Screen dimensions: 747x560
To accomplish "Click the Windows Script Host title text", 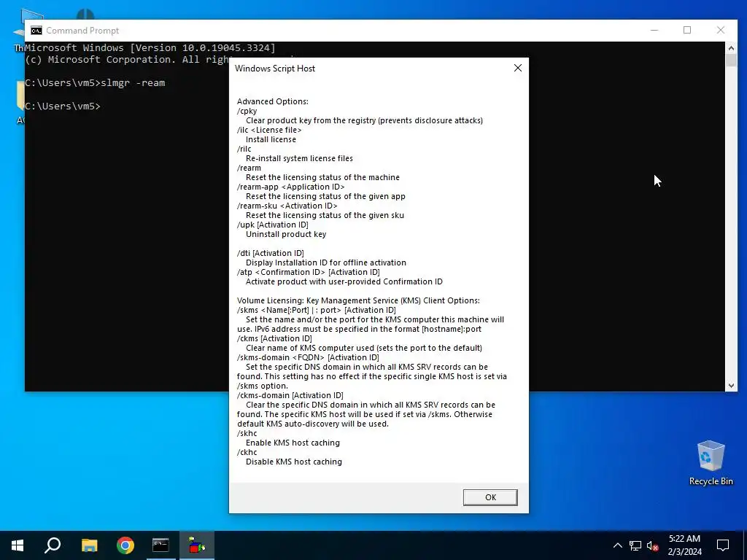I will pyautogui.click(x=275, y=68).
